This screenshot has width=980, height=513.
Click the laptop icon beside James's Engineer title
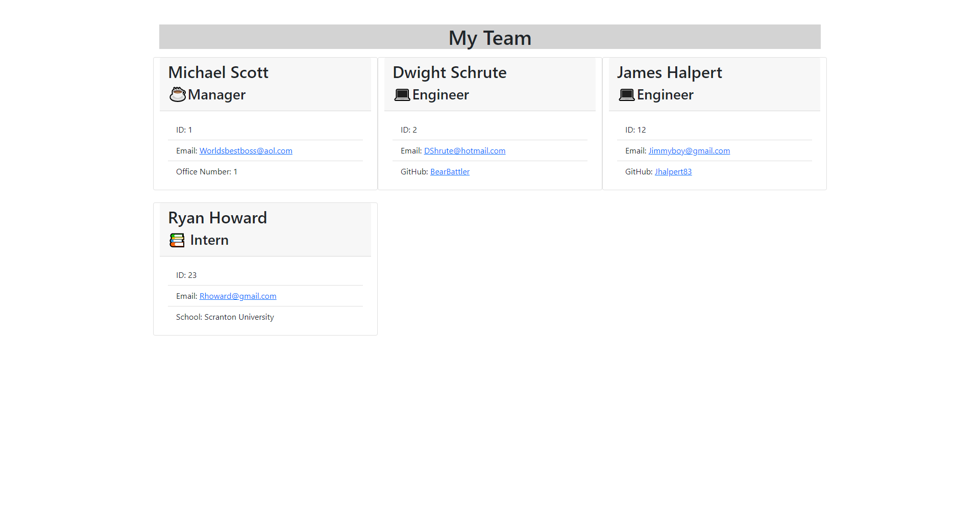click(x=627, y=94)
